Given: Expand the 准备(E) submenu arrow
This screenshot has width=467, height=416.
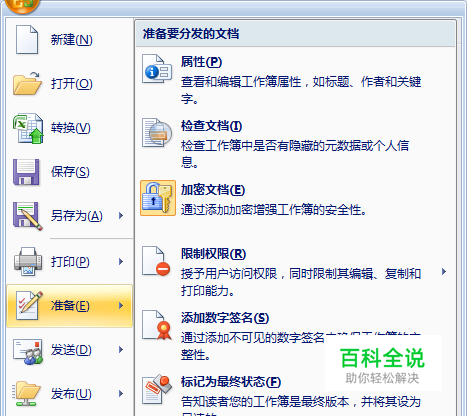Looking at the screenshot, I should (x=121, y=306).
